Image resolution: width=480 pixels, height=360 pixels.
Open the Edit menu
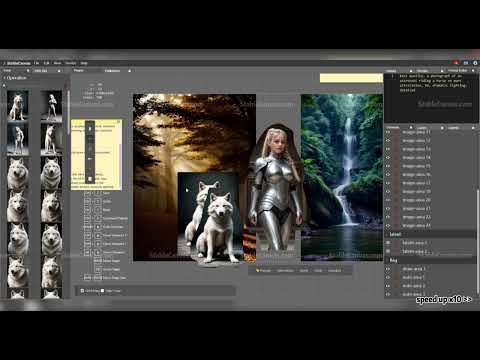pos(46,63)
